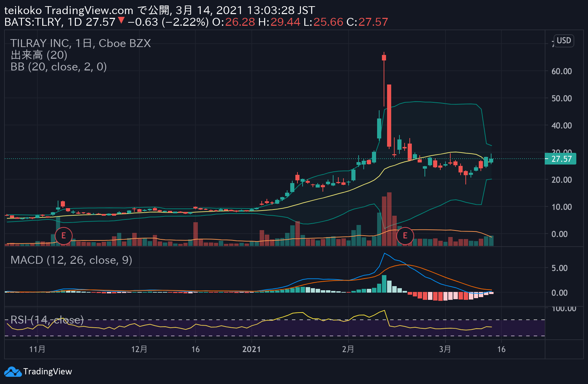Click the 10.00 price axis label
The image size is (588, 384).
tap(562, 207)
